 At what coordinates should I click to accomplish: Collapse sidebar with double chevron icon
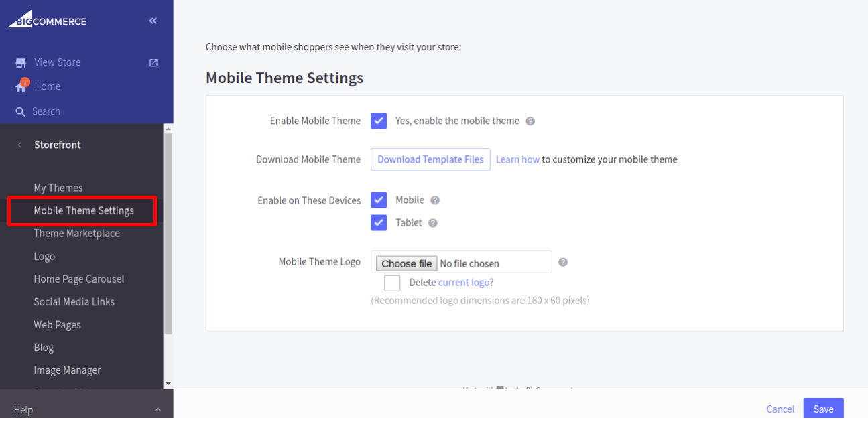153,21
